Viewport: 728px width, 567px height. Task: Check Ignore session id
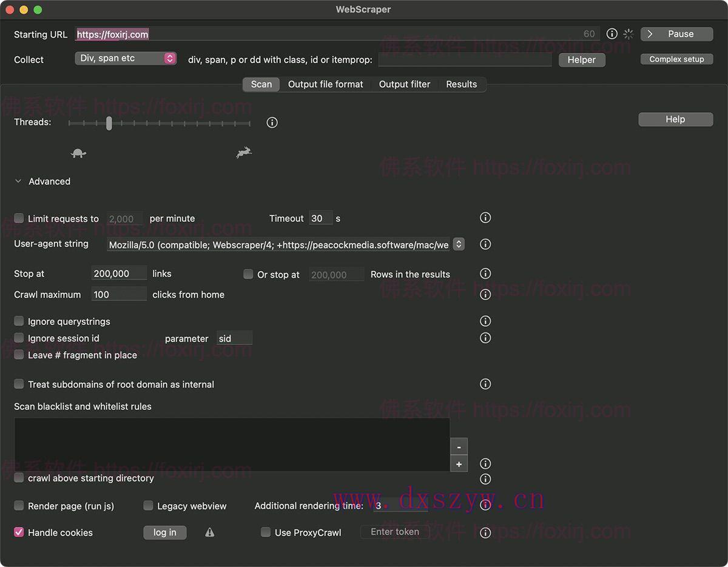pyautogui.click(x=19, y=338)
